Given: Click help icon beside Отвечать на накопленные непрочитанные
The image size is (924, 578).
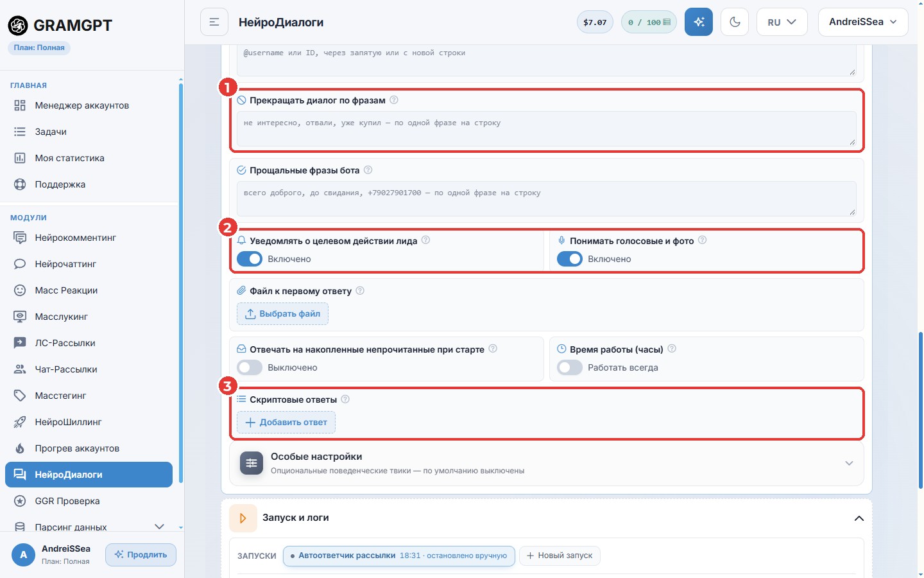Looking at the screenshot, I should pos(493,349).
